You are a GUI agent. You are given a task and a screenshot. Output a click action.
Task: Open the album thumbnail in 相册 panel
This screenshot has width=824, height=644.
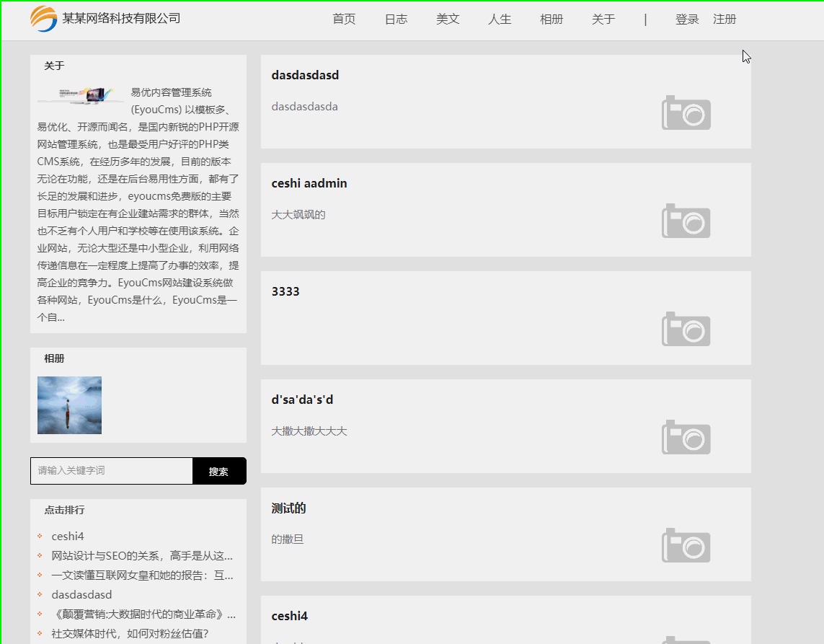click(x=69, y=405)
